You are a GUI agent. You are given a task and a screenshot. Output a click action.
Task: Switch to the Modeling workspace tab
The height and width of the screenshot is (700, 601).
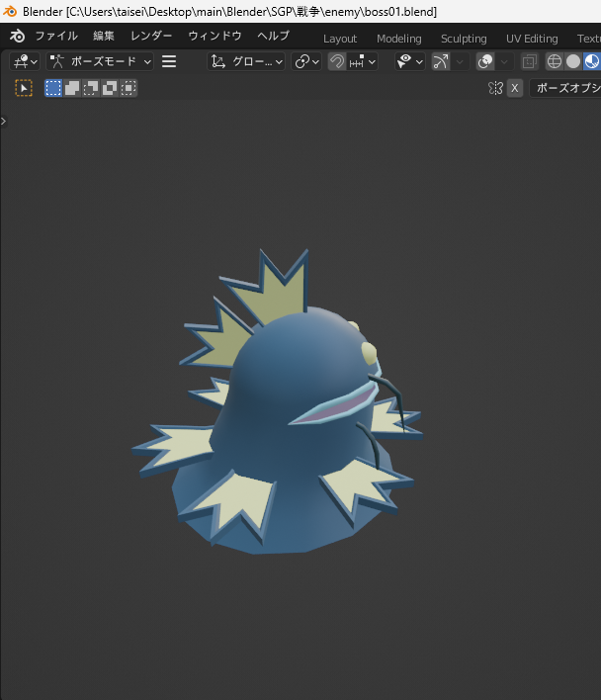coord(399,39)
